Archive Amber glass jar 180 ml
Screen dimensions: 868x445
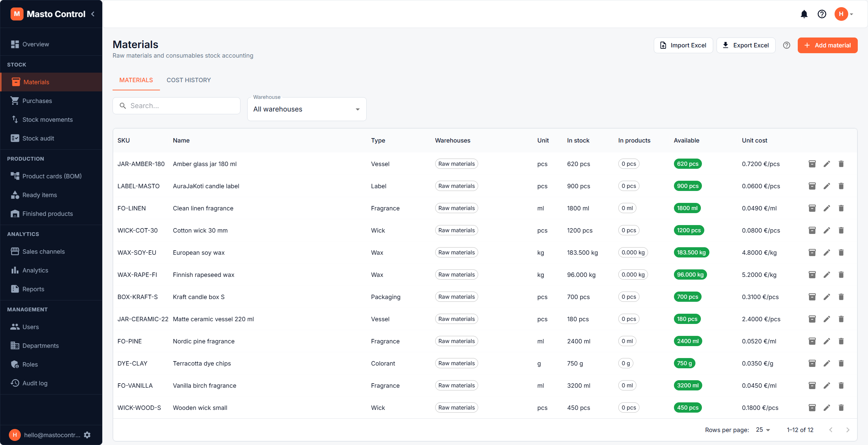tap(812, 164)
